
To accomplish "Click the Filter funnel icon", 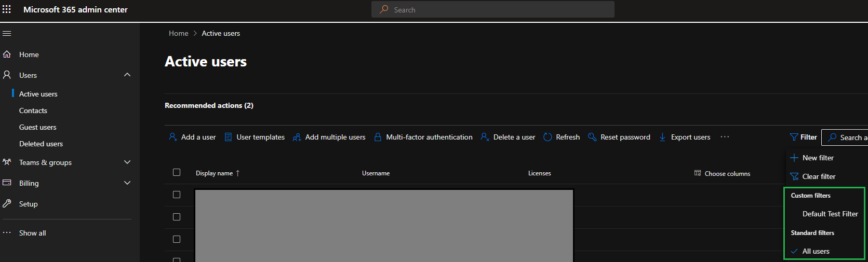I will click(x=794, y=137).
